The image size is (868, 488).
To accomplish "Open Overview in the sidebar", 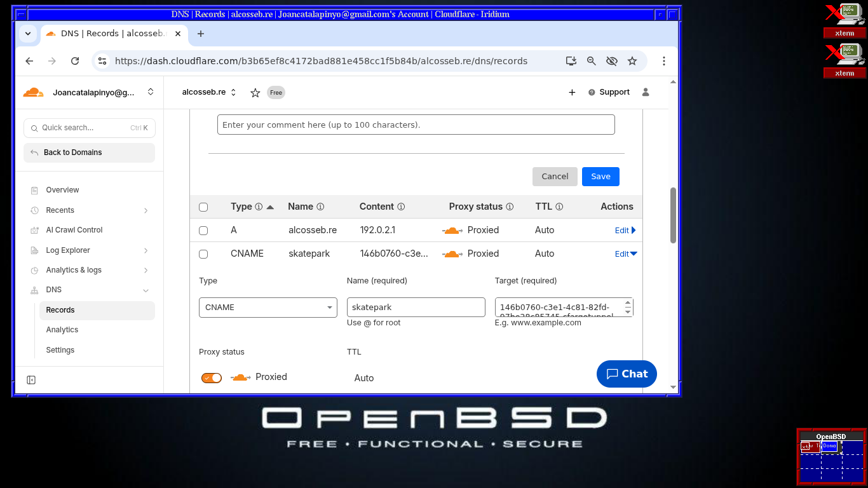I will click(62, 190).
